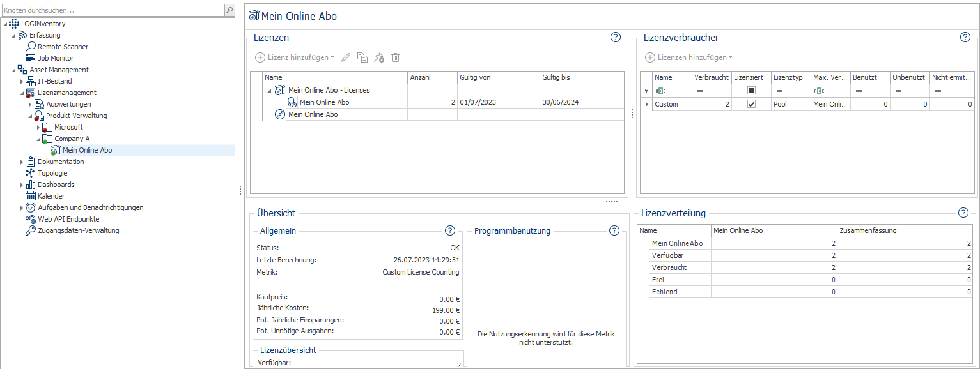Click the Aufgaben und Benachrichtigungen clock icon

point(31,207)
